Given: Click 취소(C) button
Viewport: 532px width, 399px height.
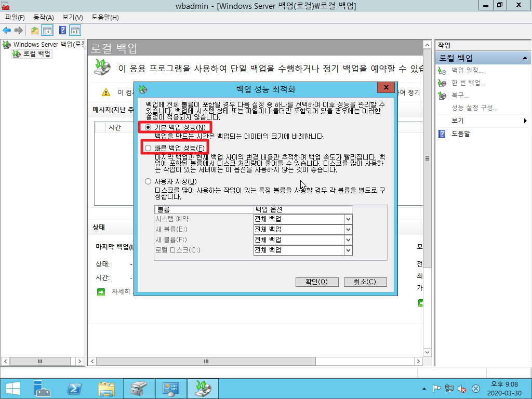Looking at the screenshot, I should pyautogui.click(x=365, y=282).
